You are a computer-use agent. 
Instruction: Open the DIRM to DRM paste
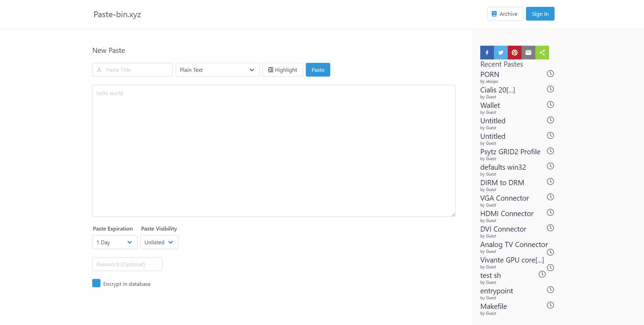click(x=502, y=183)
